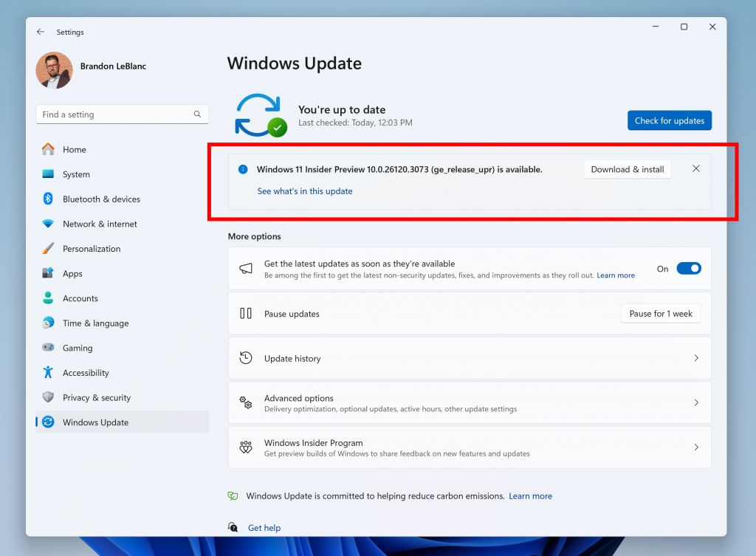This screenshot has height=556, width=756.
Task: Click Pause for 1 week
Action: [660, 313]
